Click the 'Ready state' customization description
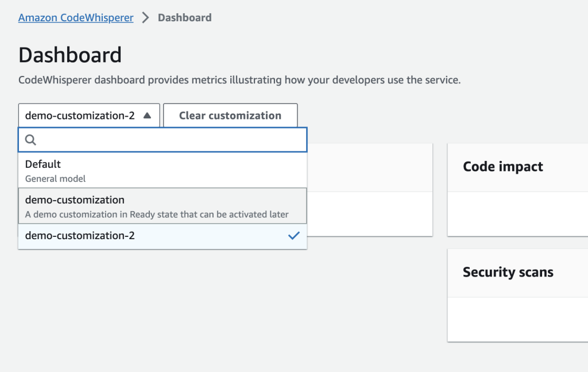This screenshot has height=372, width=588. [157, 214]
